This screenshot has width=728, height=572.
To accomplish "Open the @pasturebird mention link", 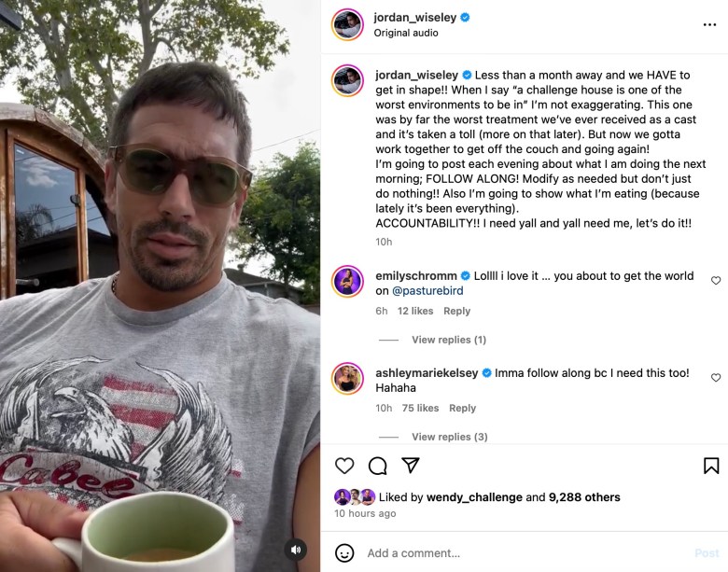I will [x=427, y=291].
